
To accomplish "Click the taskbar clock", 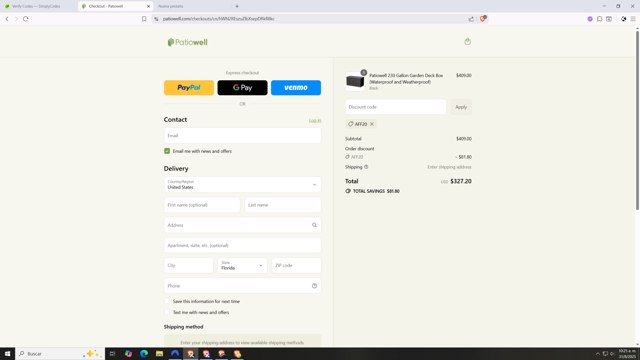I will [x=627, y=353].
